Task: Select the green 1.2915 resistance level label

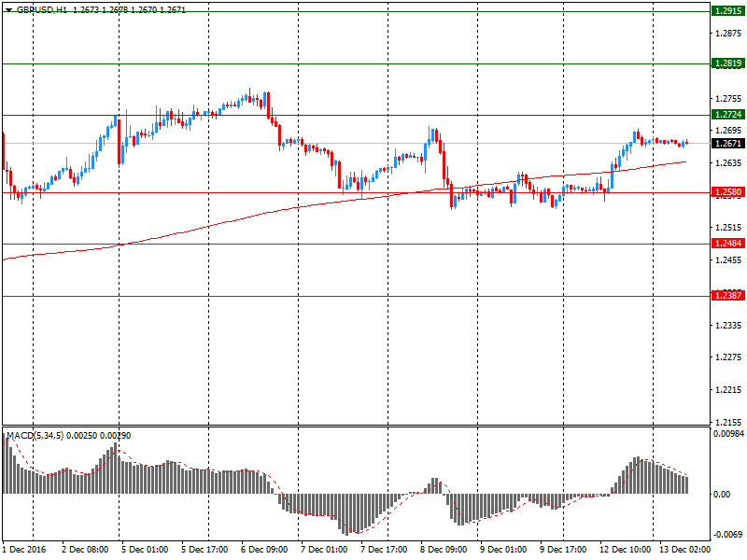Action: 728,11
